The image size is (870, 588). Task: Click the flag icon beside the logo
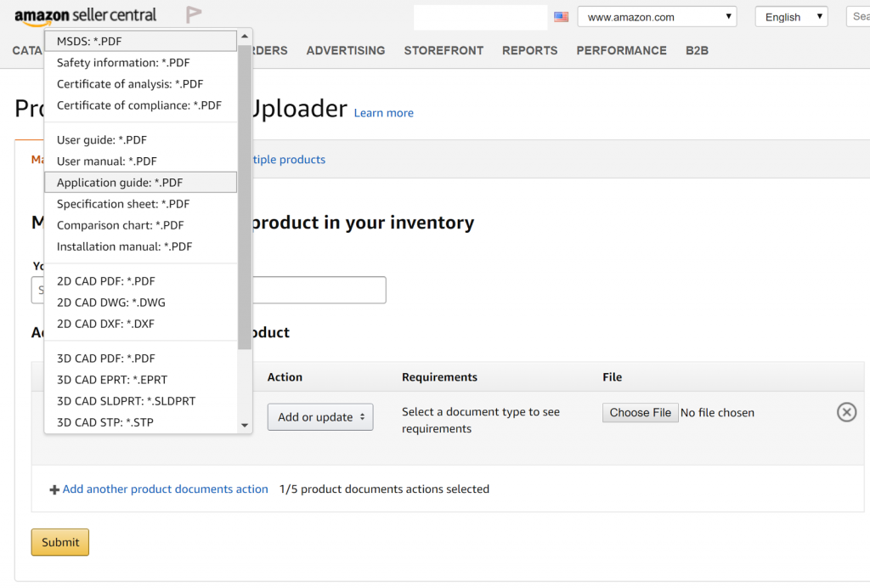pyautogui.click(x=193, y=14)
